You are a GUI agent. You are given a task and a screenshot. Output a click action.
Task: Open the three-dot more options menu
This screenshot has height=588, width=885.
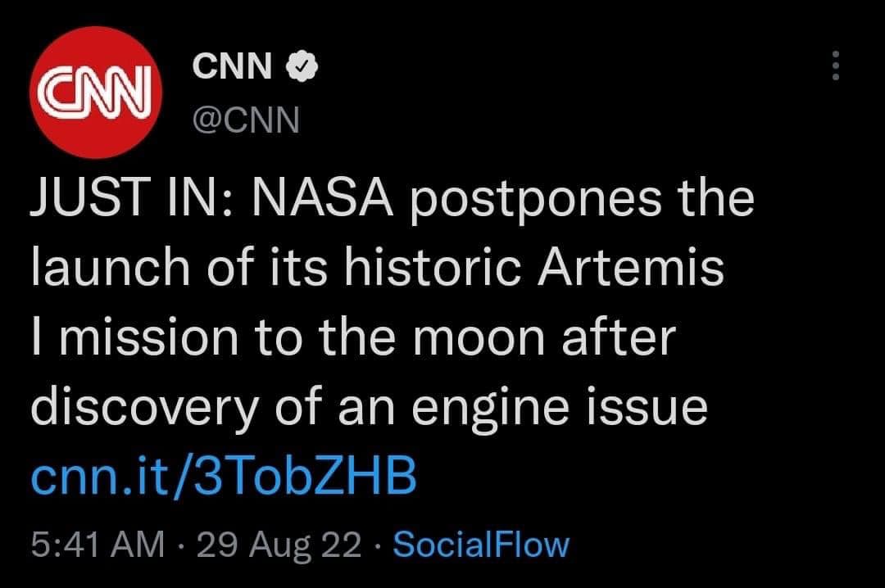point(835,66)
